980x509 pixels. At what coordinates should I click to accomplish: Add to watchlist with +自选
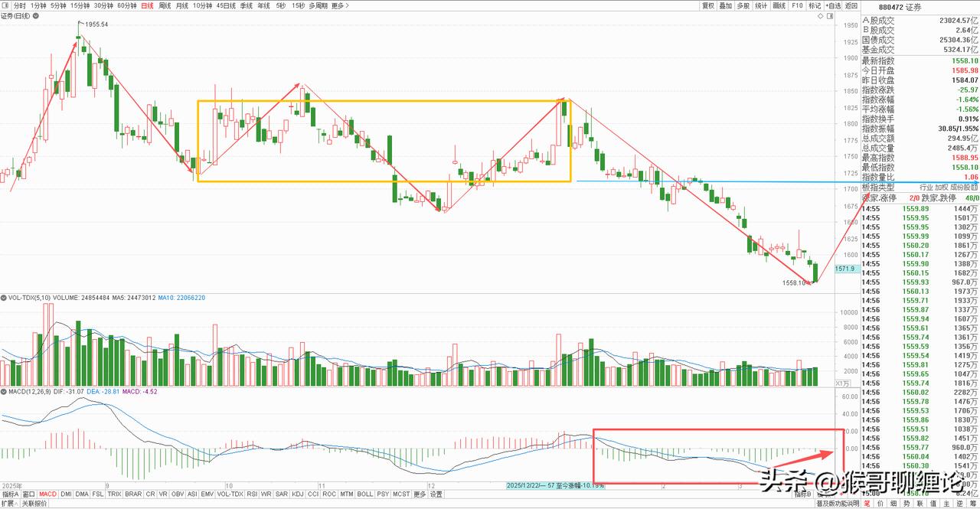(833, 5)
